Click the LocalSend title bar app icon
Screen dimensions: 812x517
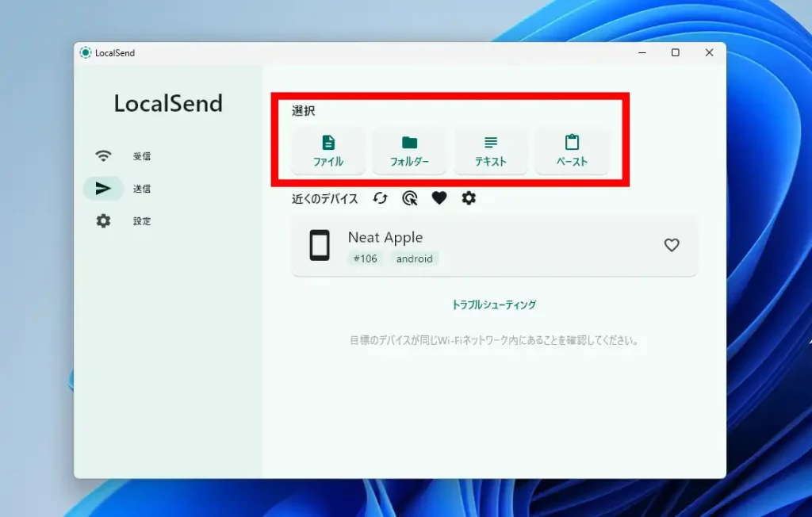(86, 53)
